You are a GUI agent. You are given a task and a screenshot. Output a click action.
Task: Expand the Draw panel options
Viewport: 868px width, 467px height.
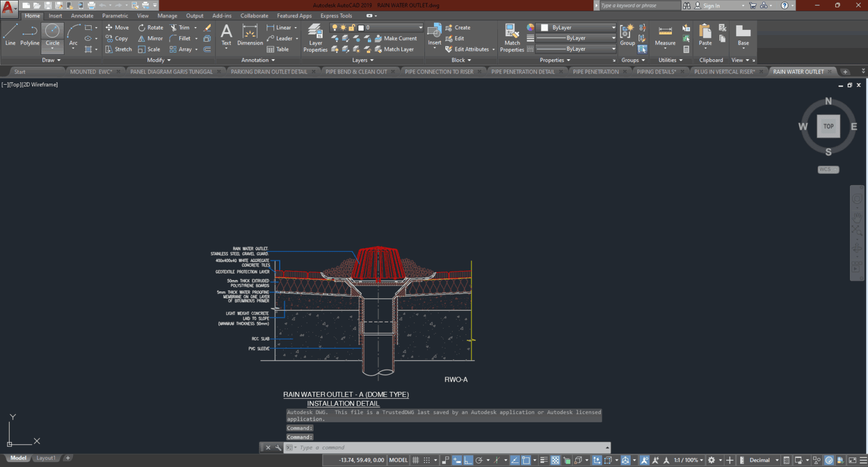pos(50,60)
